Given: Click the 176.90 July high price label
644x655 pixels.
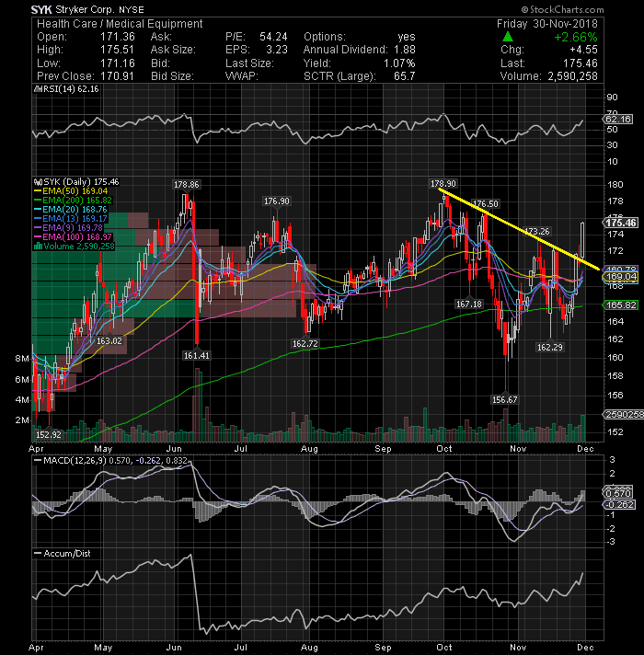Looking at the screenshot, I should click(x=277, y=201).
